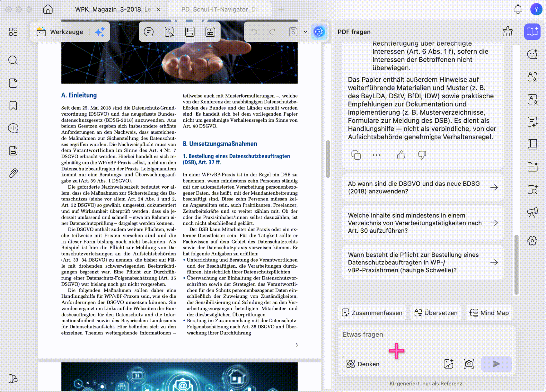
Task: Ask the suggested question about Verarbeitungstätigkeiten Art. 30
Action: pyautogui.click(x=423, y=223)
